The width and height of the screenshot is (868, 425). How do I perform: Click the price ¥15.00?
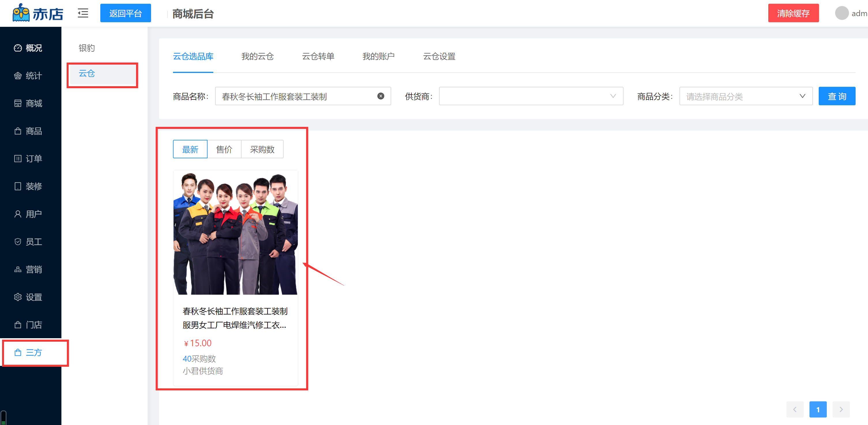197,343
